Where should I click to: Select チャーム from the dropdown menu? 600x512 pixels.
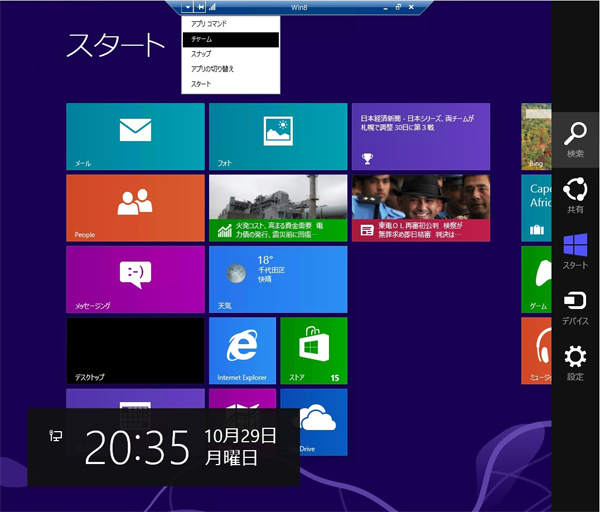pos(231,39)
